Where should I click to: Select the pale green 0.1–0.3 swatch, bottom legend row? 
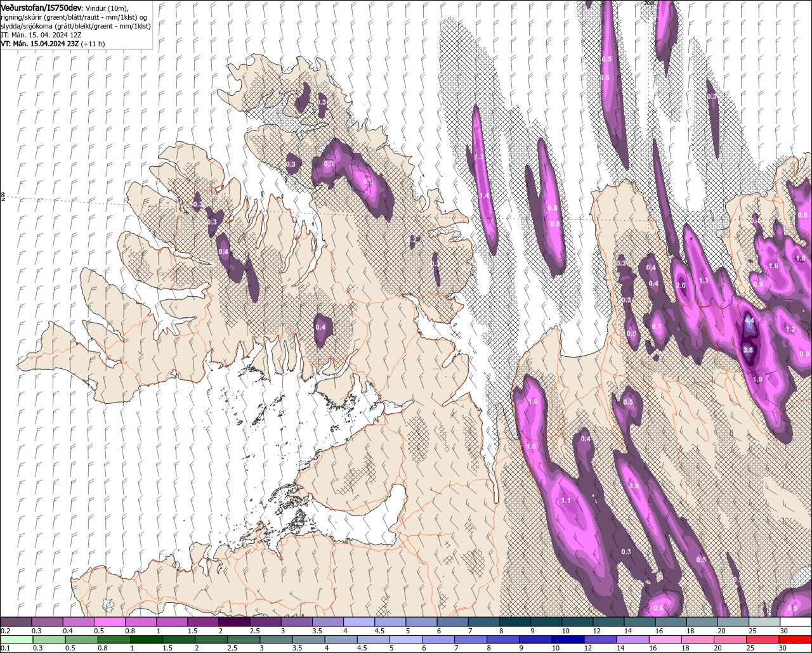pos(16,640)
